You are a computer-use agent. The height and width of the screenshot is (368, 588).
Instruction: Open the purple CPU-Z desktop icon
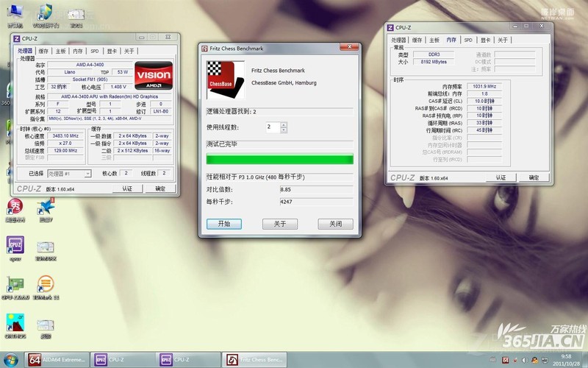pyautogui.click(x=15, y=246)
